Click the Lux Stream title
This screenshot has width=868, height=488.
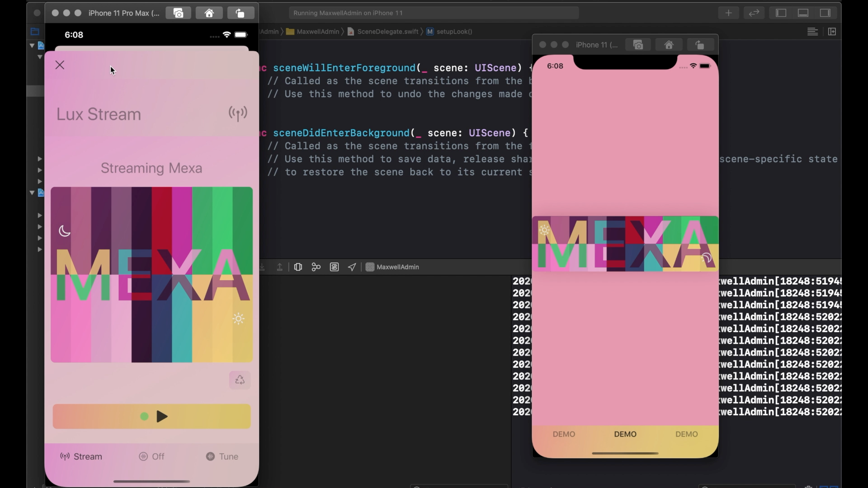click(99, 114)
